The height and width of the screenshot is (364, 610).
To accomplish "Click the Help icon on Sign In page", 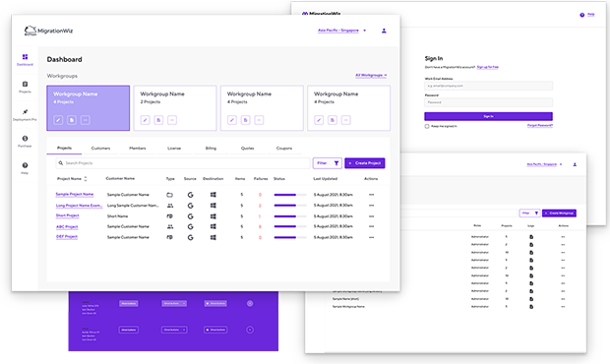I will click(582, 15).
